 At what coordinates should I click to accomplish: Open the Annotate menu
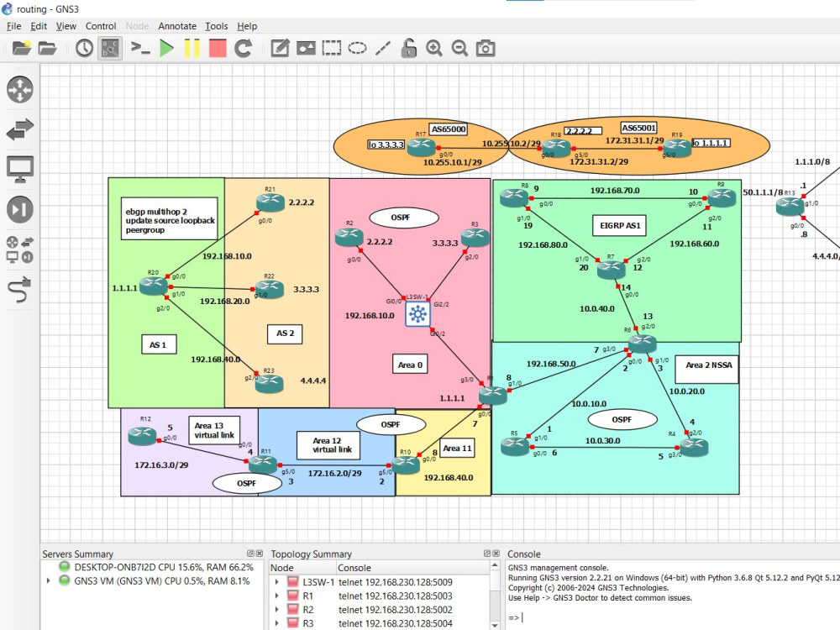coord(177,26)
